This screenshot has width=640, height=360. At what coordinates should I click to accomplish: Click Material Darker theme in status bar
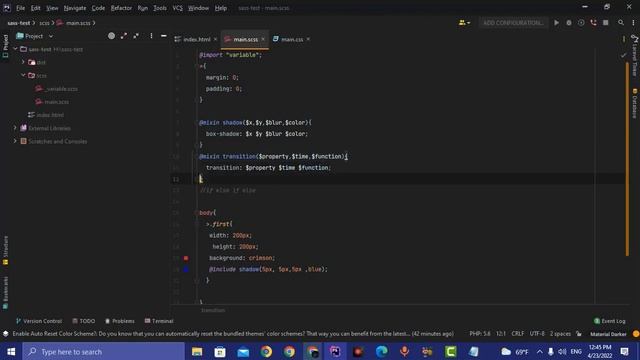coord(608,334)
